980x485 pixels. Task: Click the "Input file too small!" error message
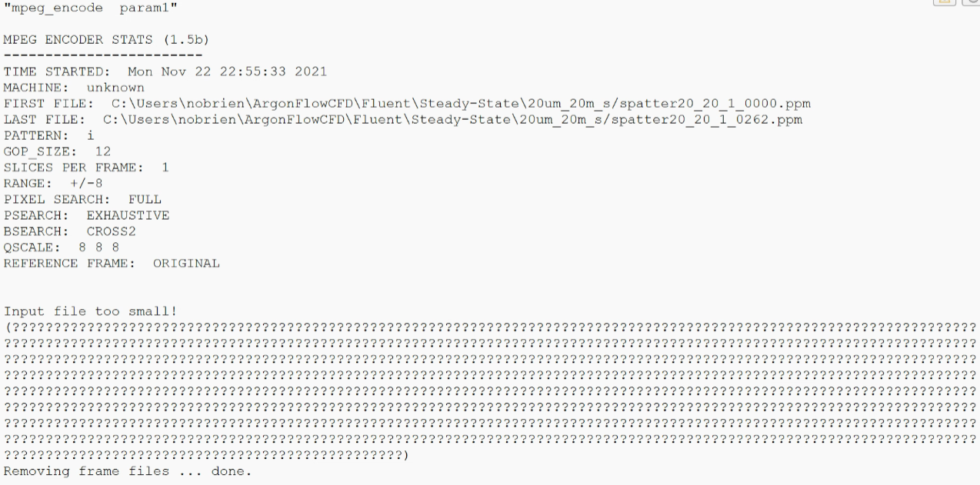[x=91, y=311]
